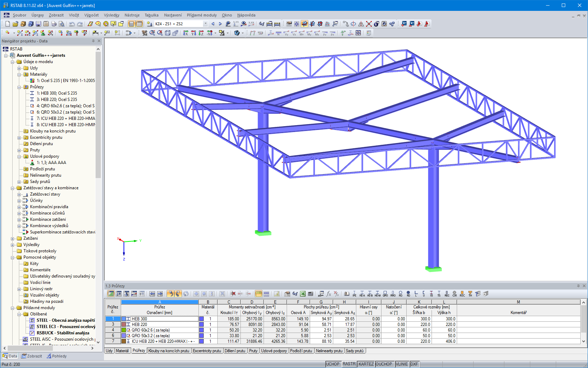Collapse the Uzlové podpory tree node
588x368 pixels.
point(19,156)
